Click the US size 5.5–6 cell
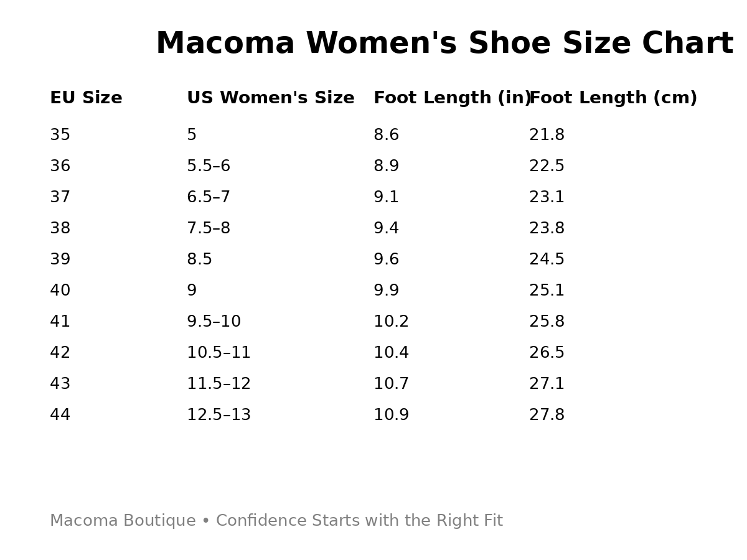Viewport: 747px width, 560px height. [x=209, y=166]
